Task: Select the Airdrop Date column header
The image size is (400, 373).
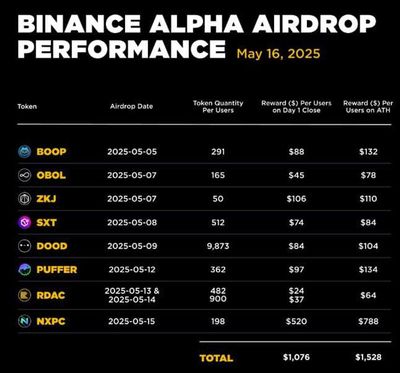Action: [x=131, y=107]
